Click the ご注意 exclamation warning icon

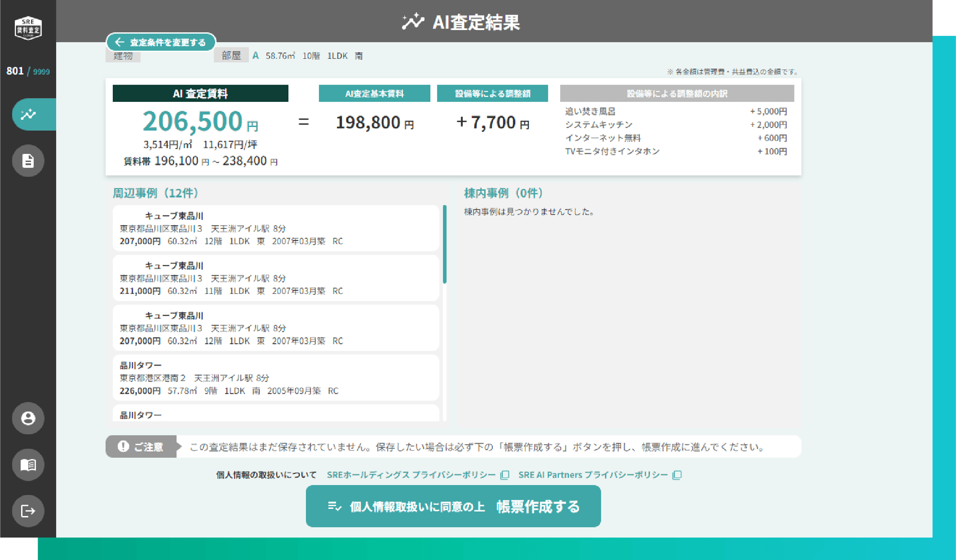tap(122, 446)
